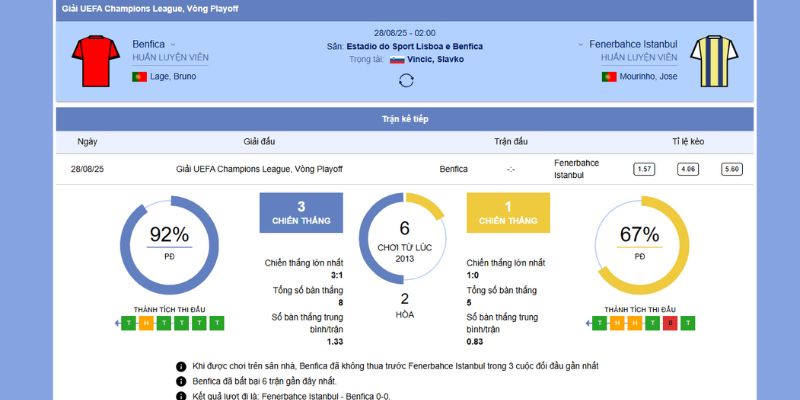The image size is (800, 400).
Task: Click the red Benfica jersey icon
Action: tap(94, 60)
